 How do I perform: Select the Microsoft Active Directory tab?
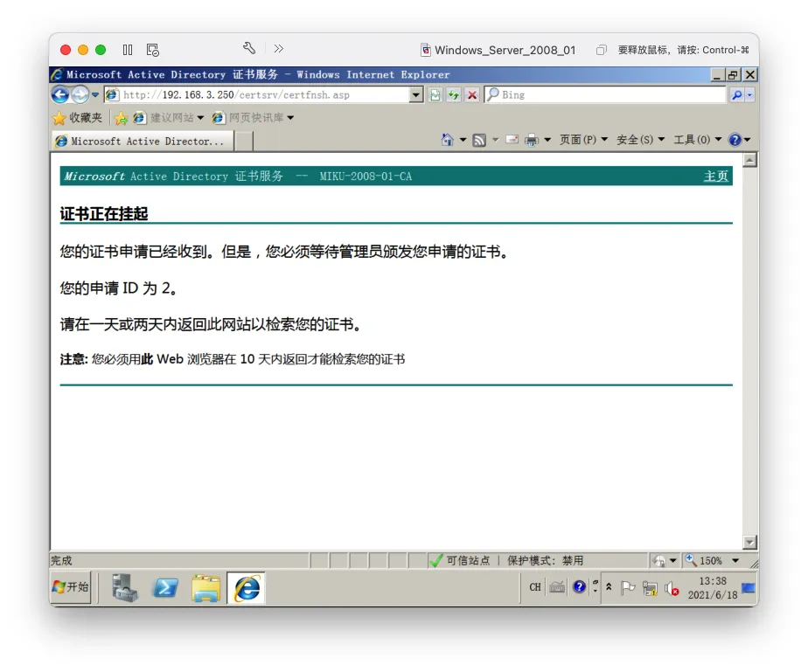(x=143, y=141)
